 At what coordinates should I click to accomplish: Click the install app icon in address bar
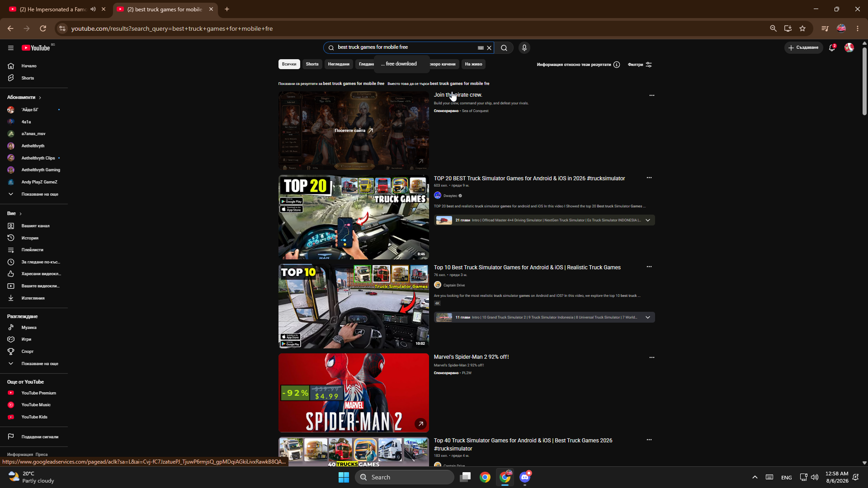click(x=788, y=28)
